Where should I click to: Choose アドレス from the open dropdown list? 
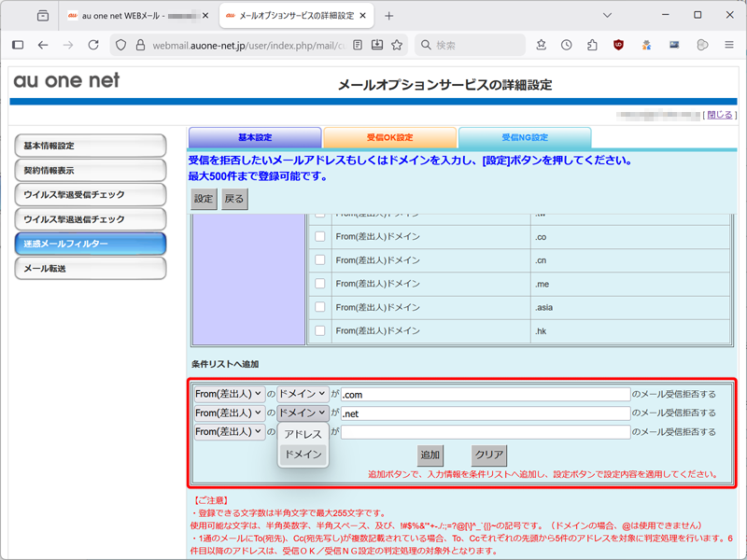click(303, 434)
